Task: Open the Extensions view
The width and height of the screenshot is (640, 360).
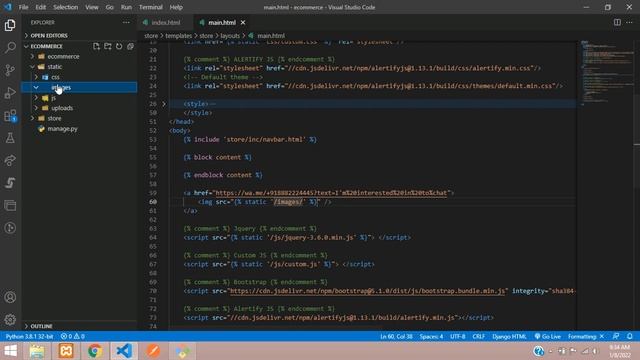Action: [x=10, y=116]
